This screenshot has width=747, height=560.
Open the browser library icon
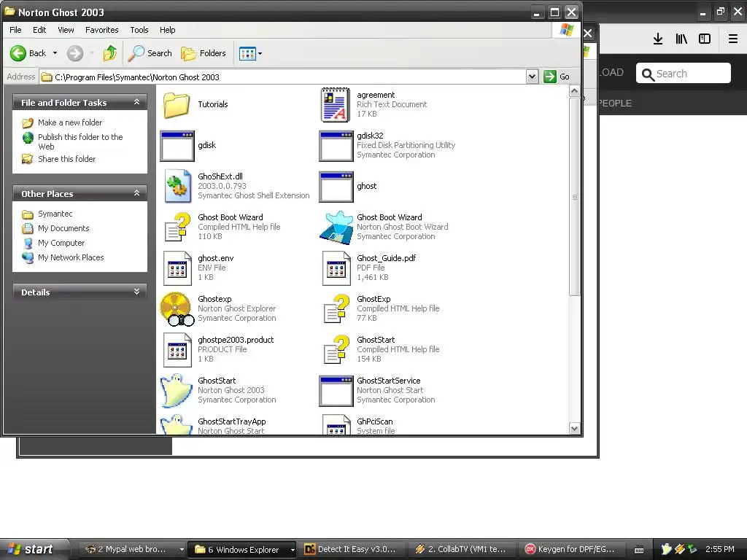pos(681,39)
